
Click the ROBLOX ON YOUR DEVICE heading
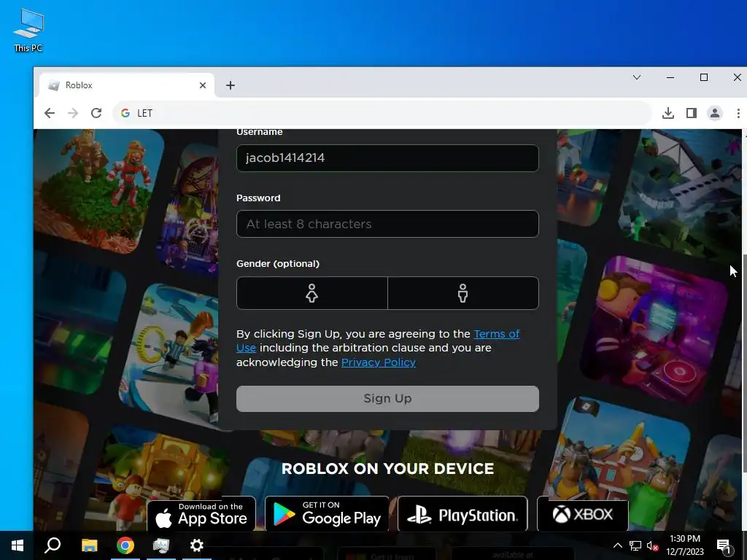[387, 469]
